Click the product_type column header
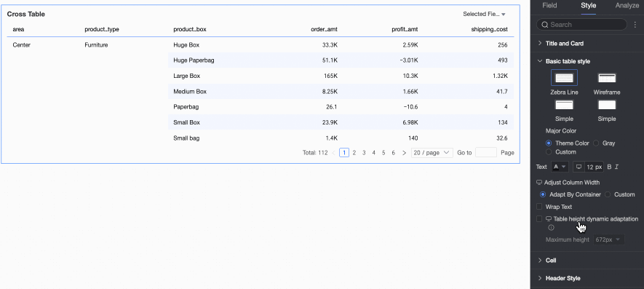This screenshot has height=289, width=644. 101,29
